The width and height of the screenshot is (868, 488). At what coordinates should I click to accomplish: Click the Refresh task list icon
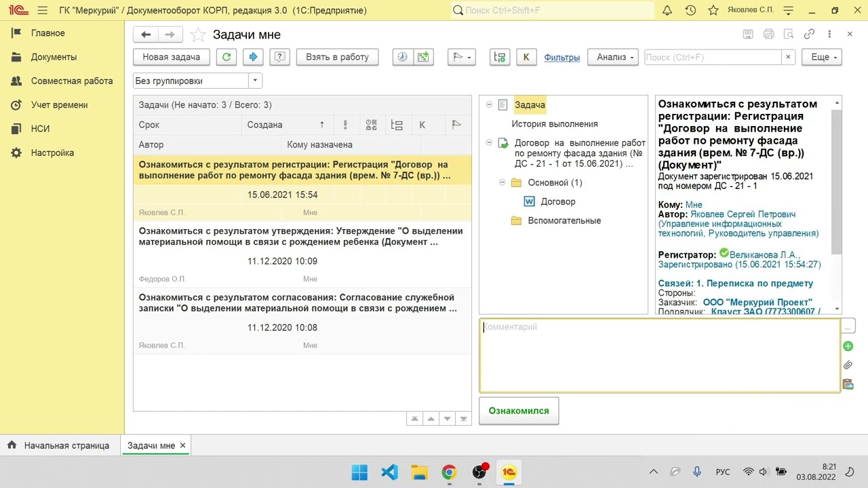point(226,57)
